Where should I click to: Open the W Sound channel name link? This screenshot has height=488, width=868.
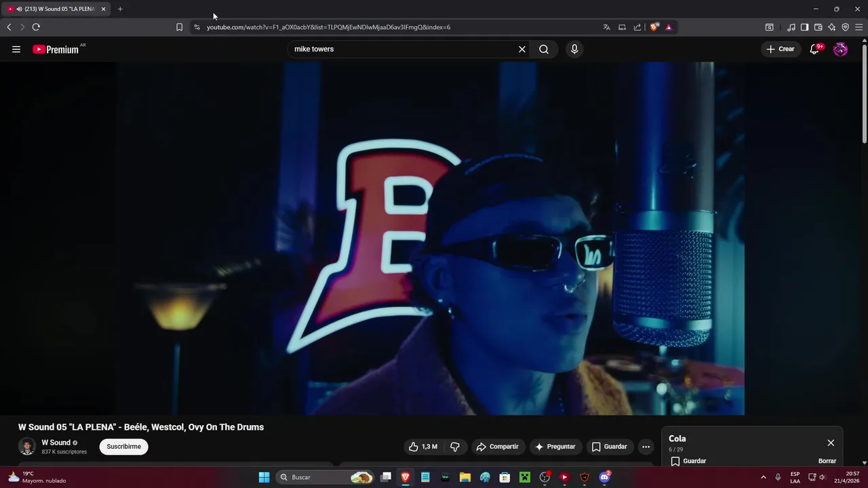click(56, 443)
